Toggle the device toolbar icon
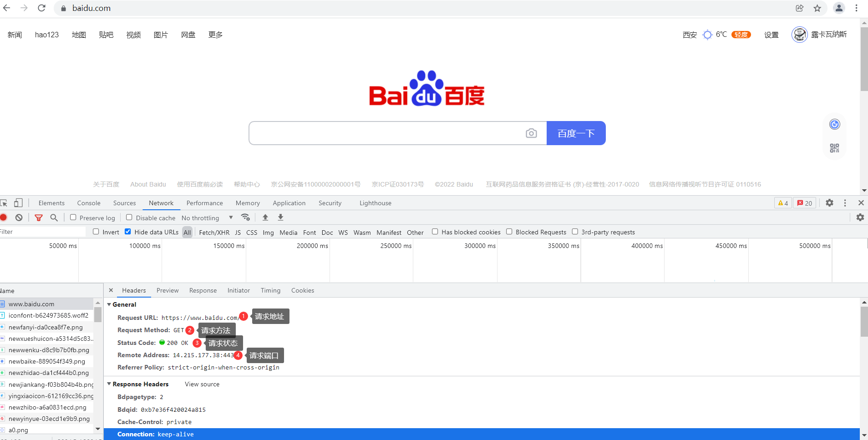 click(x=18, y=203)
